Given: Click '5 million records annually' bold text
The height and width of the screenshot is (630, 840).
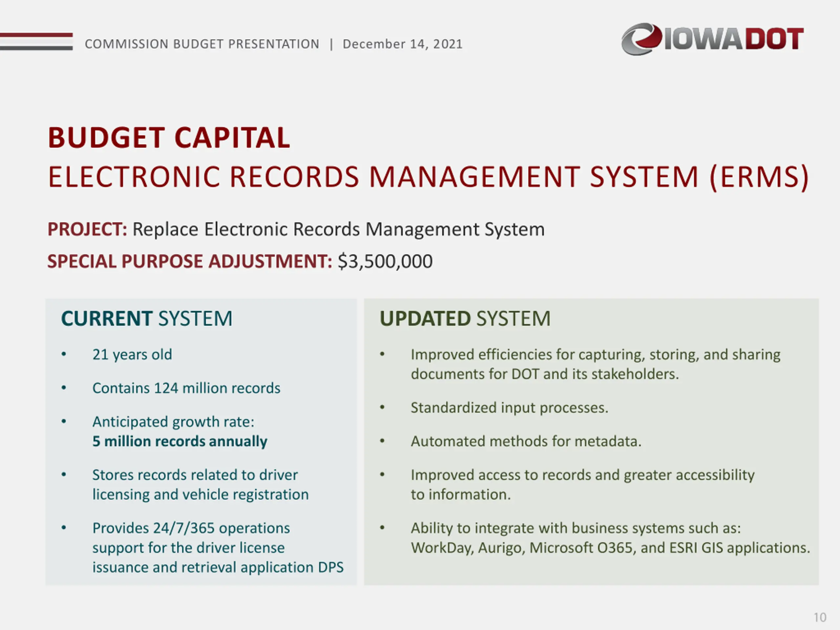Looking at the screenshot, I should click(180, 441).
